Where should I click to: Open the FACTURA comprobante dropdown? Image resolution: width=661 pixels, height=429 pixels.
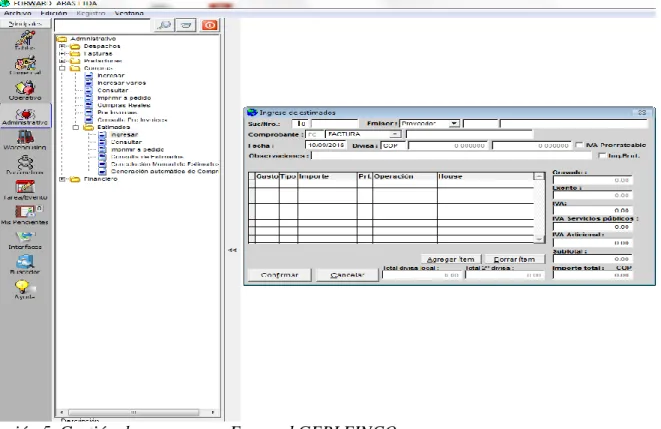[x=395, y=134]
